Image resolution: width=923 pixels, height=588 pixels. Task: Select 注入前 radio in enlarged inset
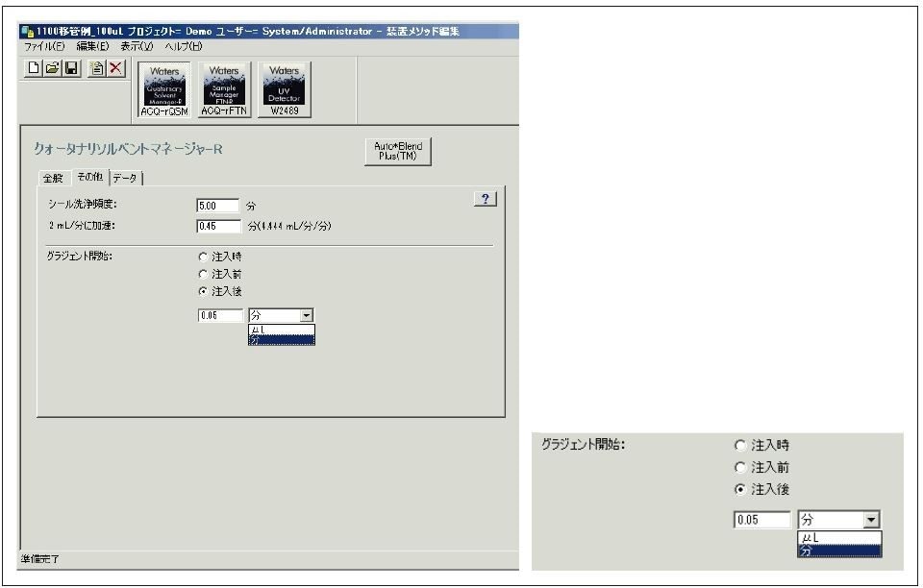point(740,468)
